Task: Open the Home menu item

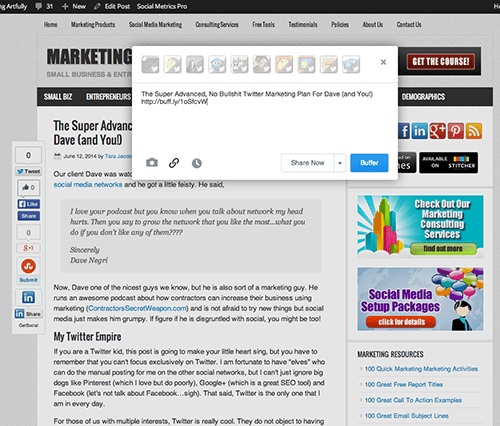Action: (50, 25)
